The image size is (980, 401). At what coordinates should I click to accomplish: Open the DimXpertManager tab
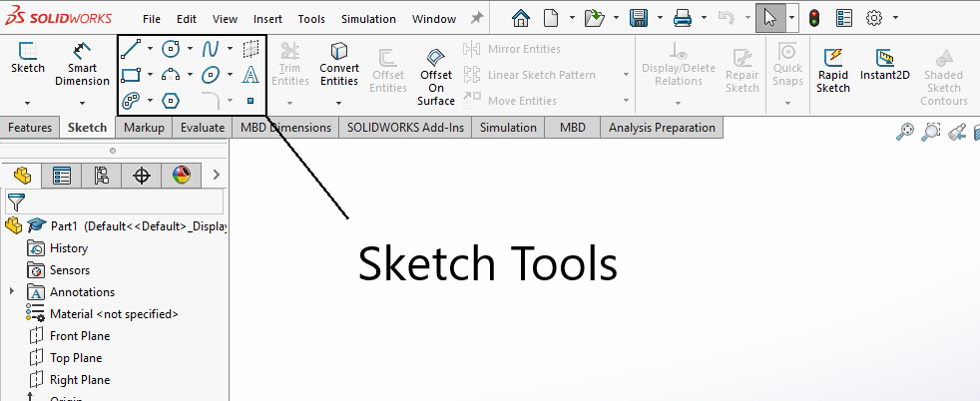142,176
